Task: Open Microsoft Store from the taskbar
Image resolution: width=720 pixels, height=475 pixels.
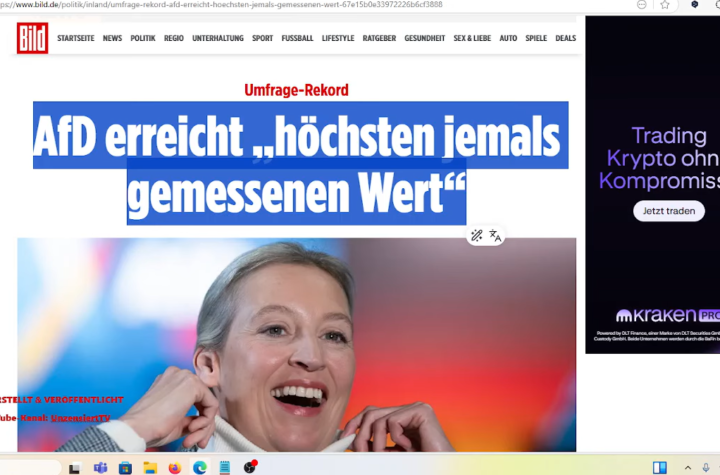Action: 125,468
